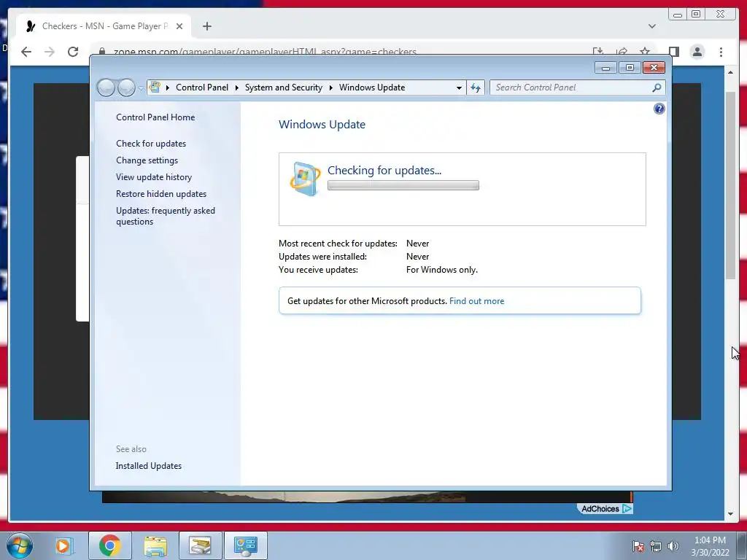Expand the arrow after Control Panel breadcrumb
This screenshot has width=747, height=560.
pos(237,87)
